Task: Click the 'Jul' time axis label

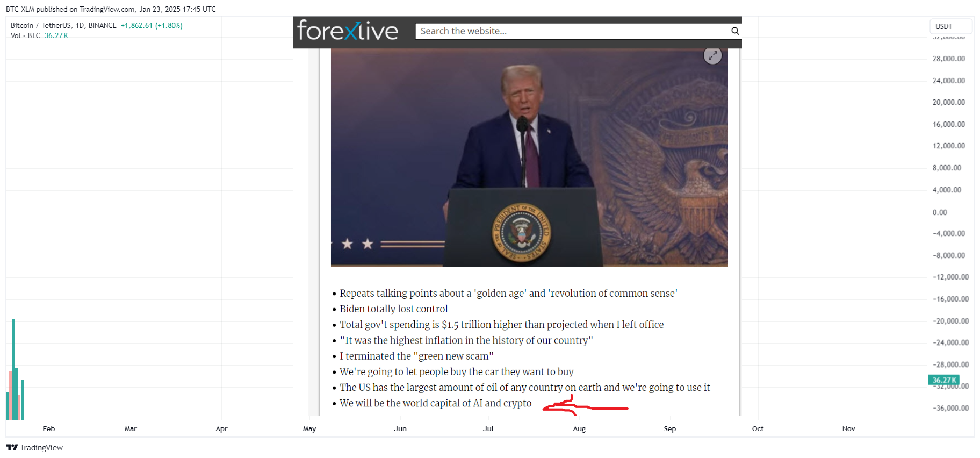Action: coord(488,428)
